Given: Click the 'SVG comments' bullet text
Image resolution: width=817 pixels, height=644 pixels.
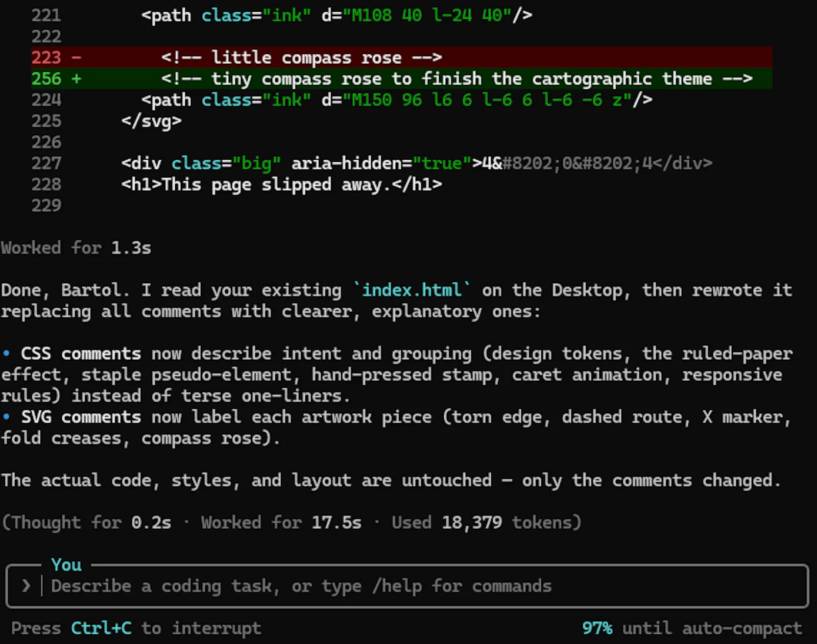Looking at the screenshot, I should [81, 417].
